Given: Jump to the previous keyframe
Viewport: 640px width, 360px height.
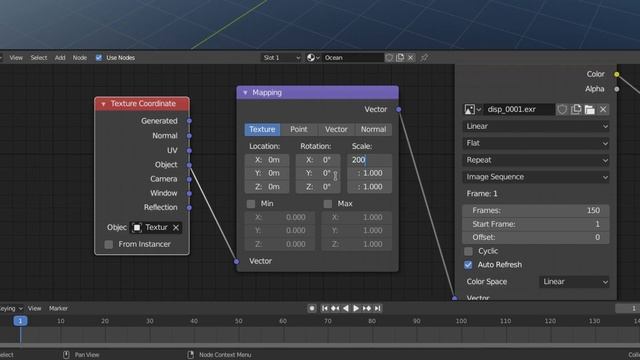Looking at the screenshot, I should 335,308.
